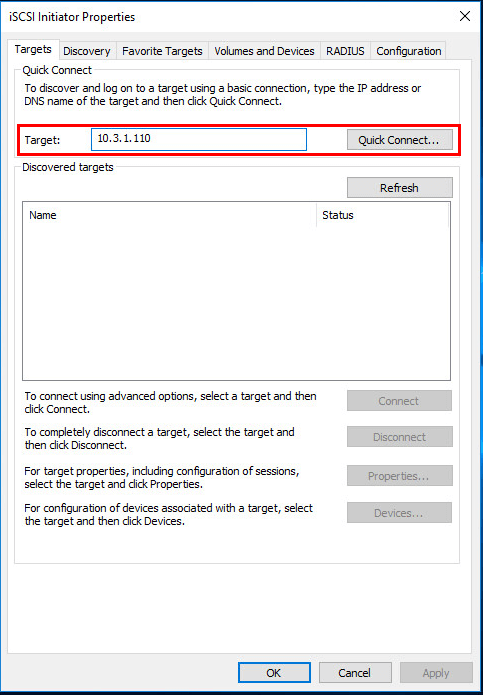Select the RADIUS tab
This screenshot has width=483, height=695.
345,51
